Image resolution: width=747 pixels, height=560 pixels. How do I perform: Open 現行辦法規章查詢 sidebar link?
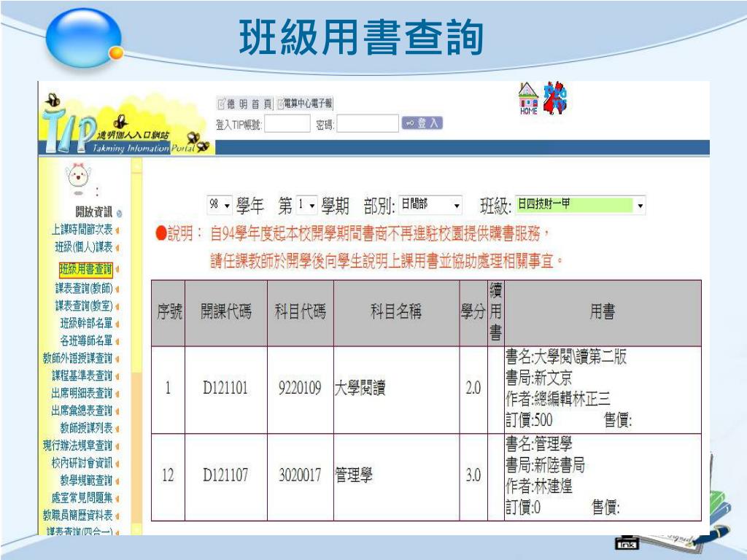click(x=77, y=446)
